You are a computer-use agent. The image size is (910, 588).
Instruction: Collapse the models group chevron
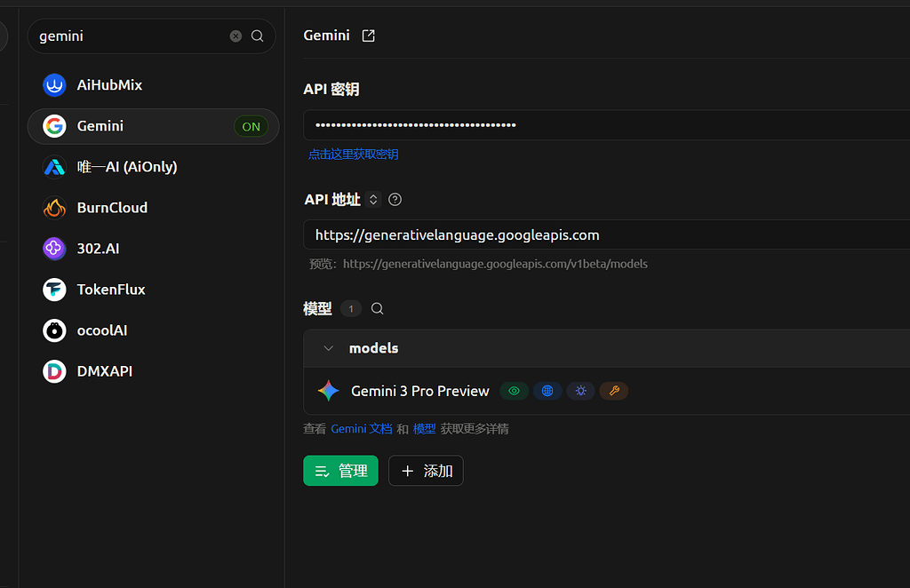[329, 348]
